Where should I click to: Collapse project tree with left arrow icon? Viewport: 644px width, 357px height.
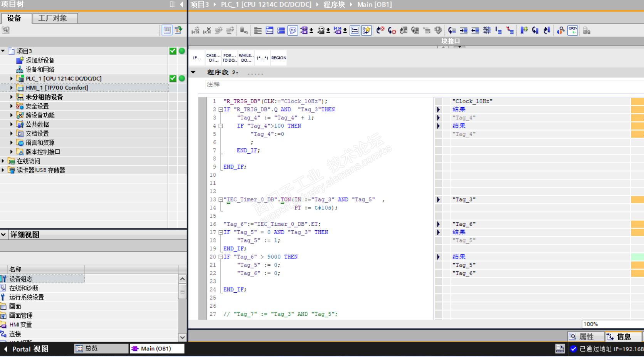tap(182, 4)
